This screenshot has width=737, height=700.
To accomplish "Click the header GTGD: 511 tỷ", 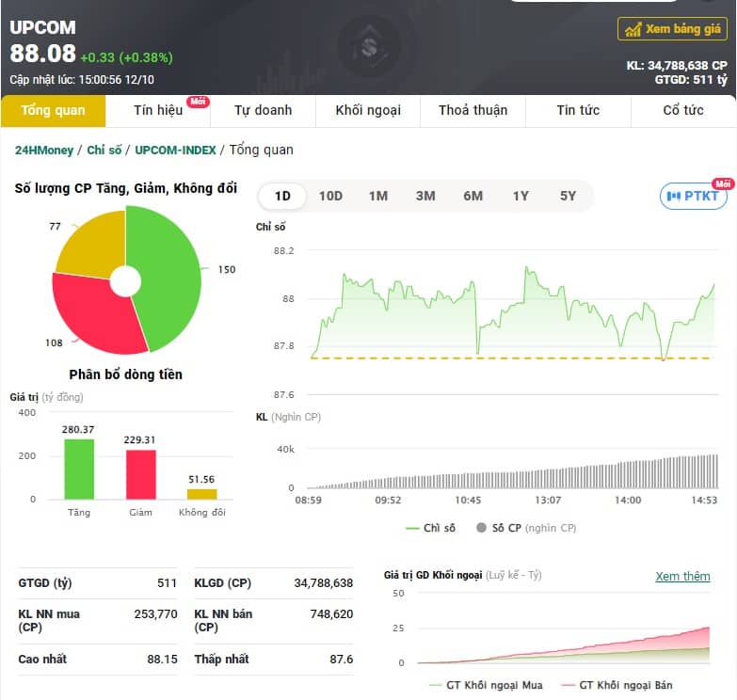I will pyautogui.click(x=691, y=80).
